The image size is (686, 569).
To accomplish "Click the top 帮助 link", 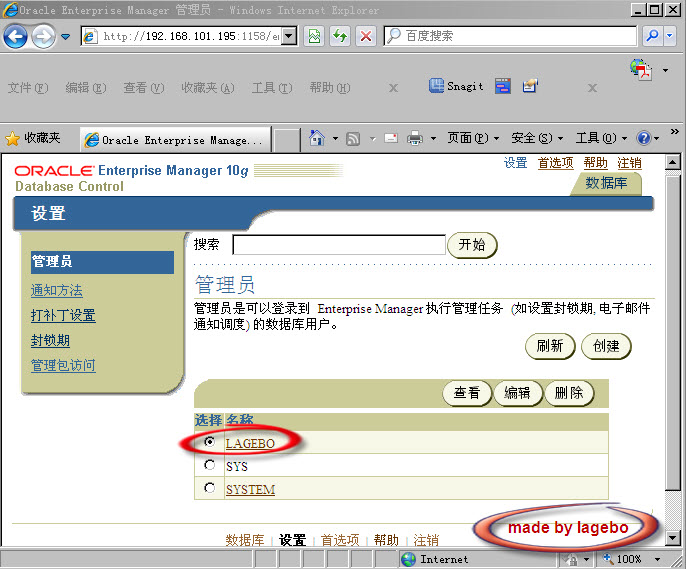I will pos(595,163).
